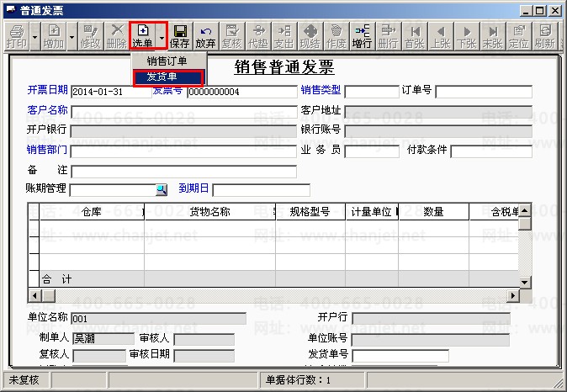
Task: Click the 付款条件 input field
Action: coord(491,151)
